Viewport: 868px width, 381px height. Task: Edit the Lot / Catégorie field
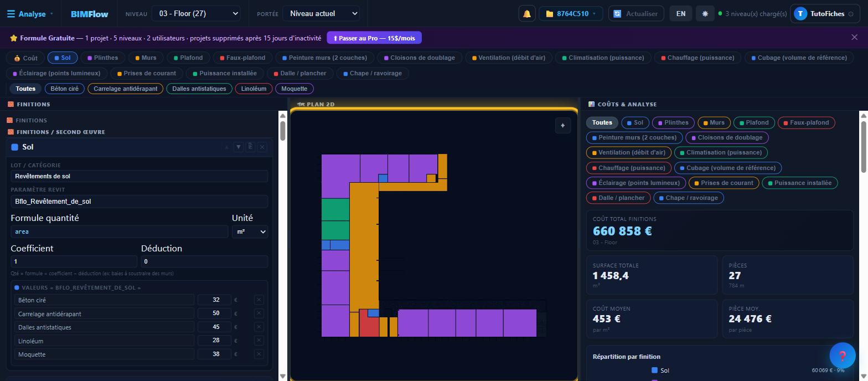point(139,176)
